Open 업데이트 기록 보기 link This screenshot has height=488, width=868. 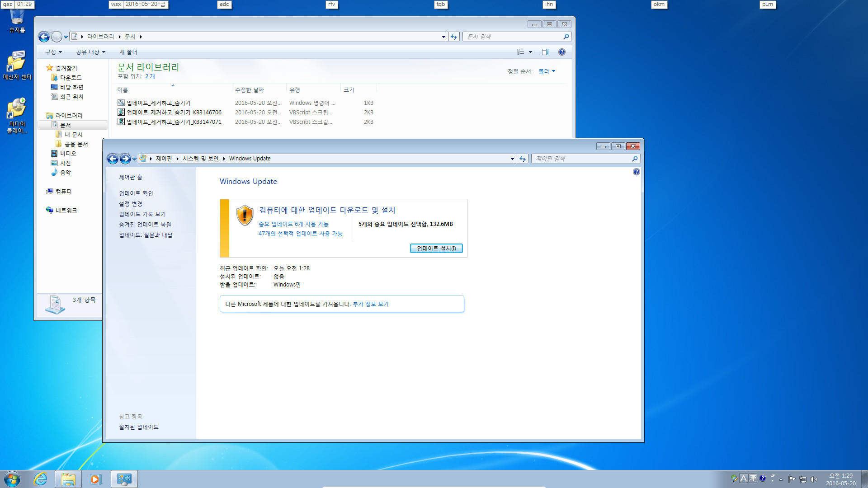142,214
